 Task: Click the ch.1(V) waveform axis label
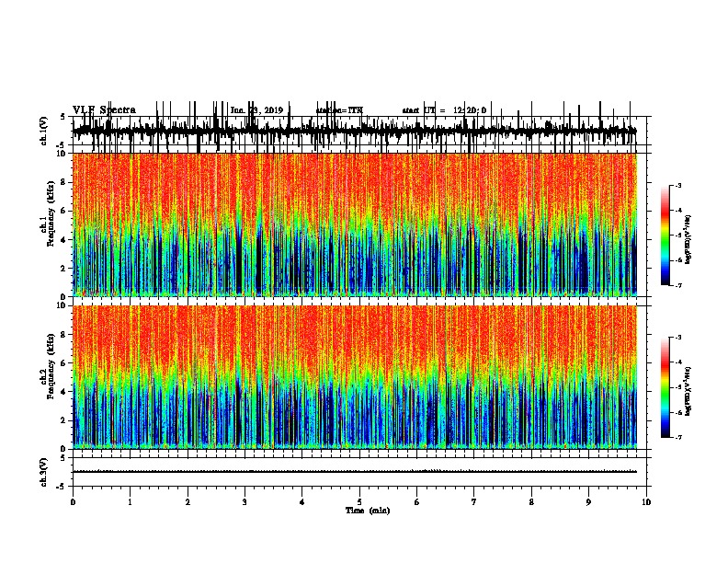point(44,131)
